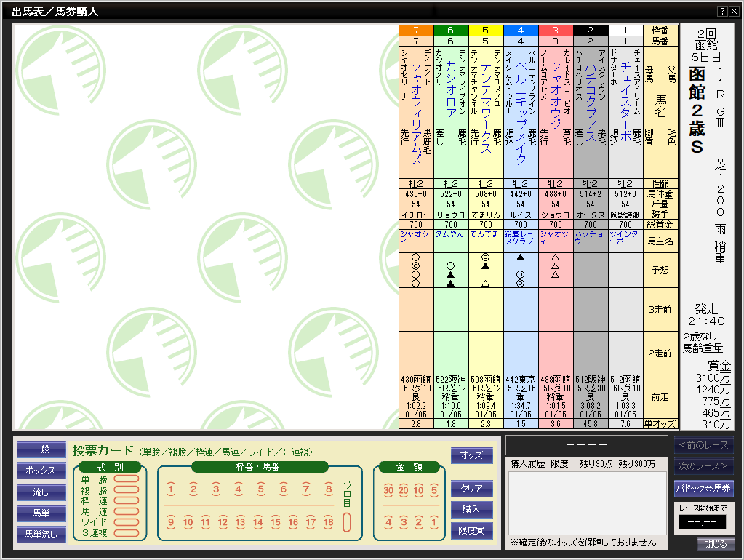Mark horse number 12 in 枠番・馬番
The image size is (744, 560).
coord(223,522)
